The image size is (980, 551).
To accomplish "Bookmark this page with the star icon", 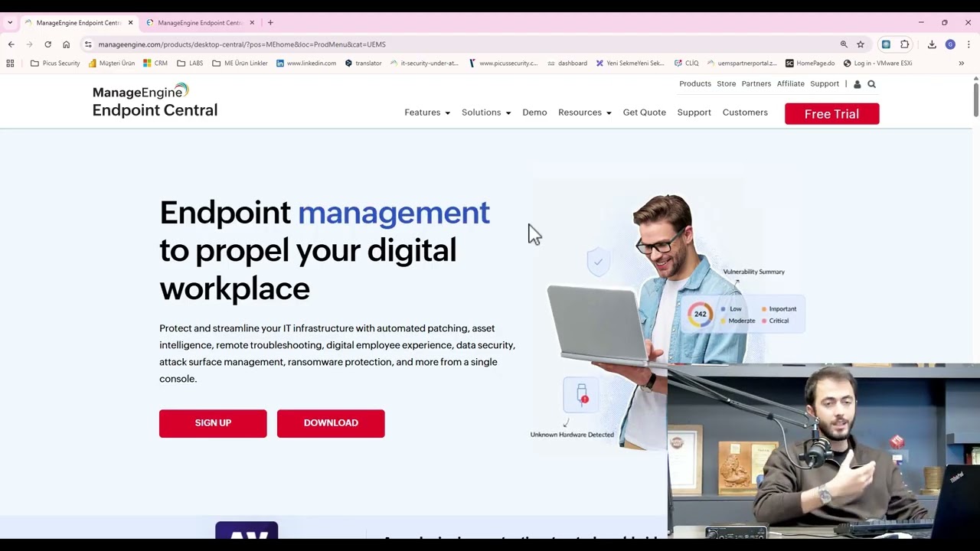I will click(861, 44).
